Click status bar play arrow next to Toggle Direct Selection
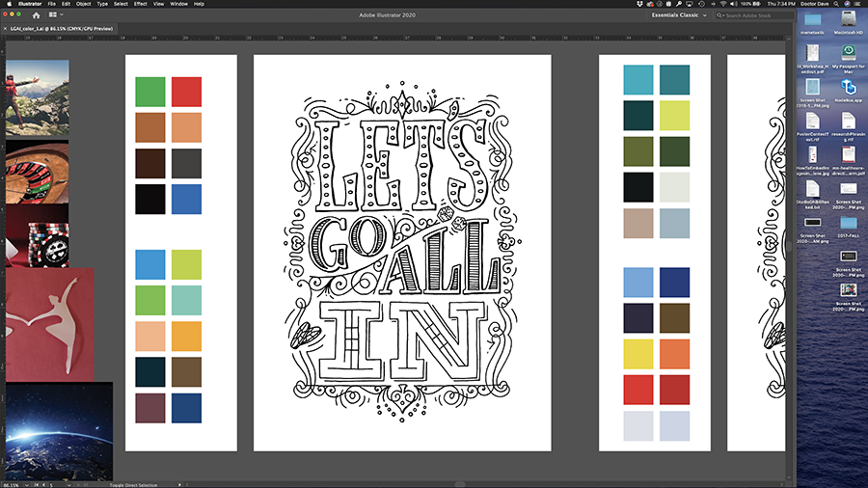The width and height of the screenshot is (868, 488). 179,485
